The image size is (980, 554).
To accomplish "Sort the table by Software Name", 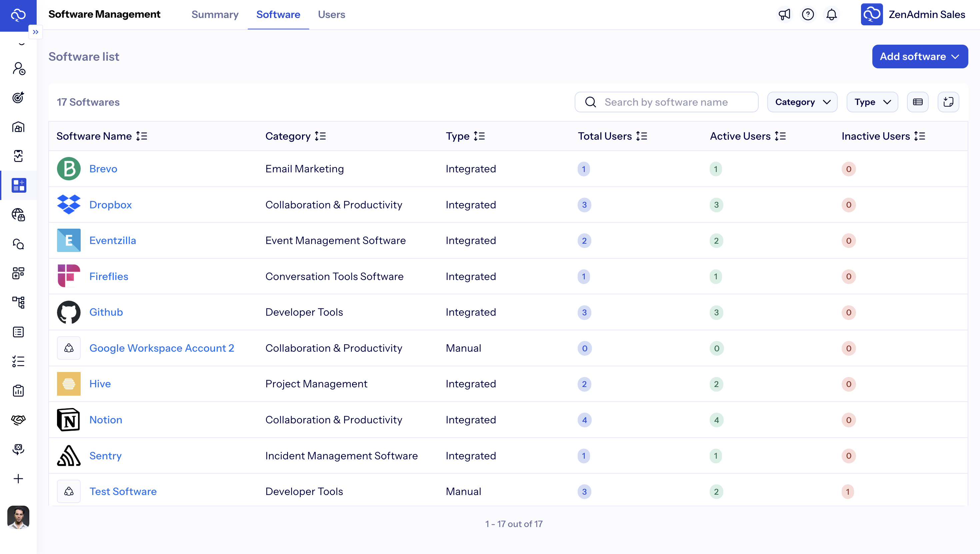I will pyautogui.click(x=142, y=136).
